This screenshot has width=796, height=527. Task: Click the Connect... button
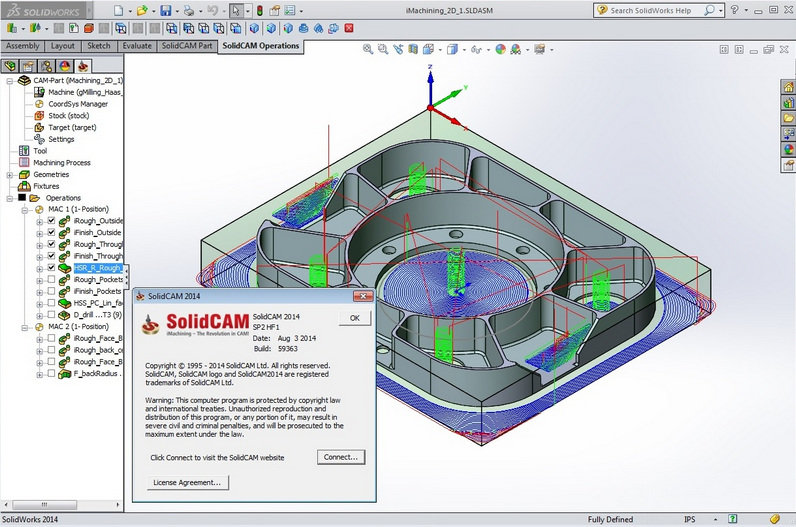(x=341, y=457)
